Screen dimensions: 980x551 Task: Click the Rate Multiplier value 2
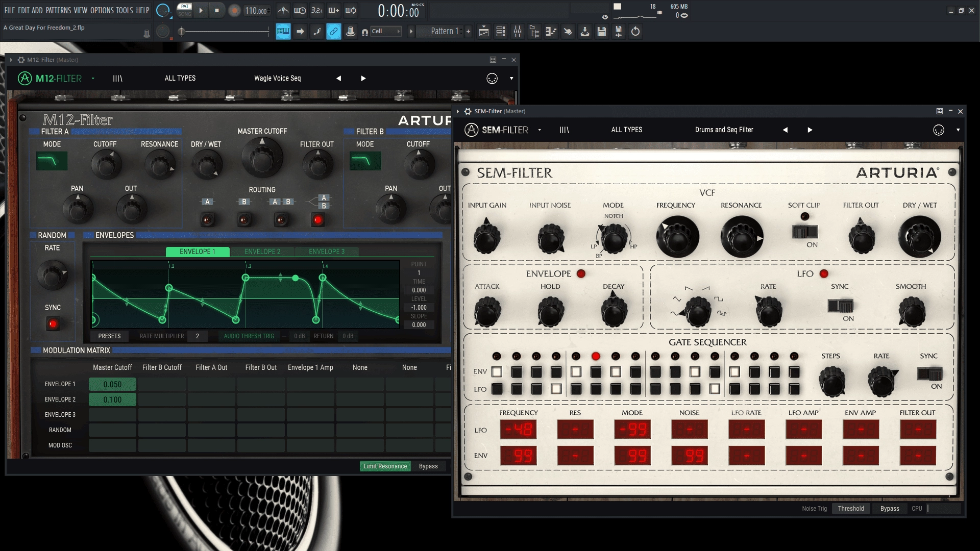(198, 336)
